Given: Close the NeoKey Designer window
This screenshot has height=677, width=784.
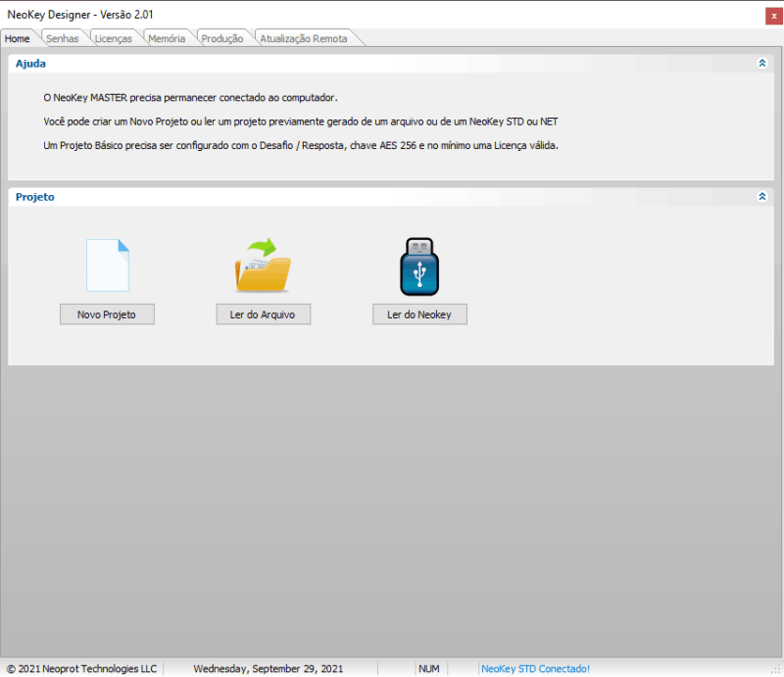Looking at the screenshot, I should point(773,15).
